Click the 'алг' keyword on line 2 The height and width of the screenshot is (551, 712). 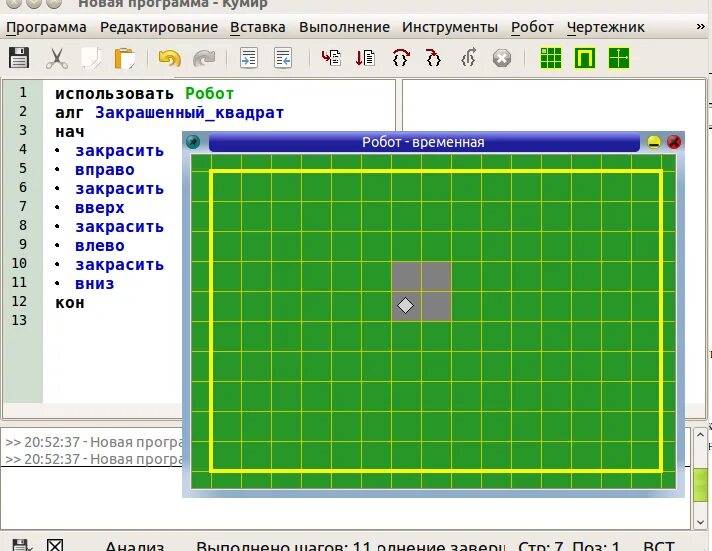coord(69,113)
